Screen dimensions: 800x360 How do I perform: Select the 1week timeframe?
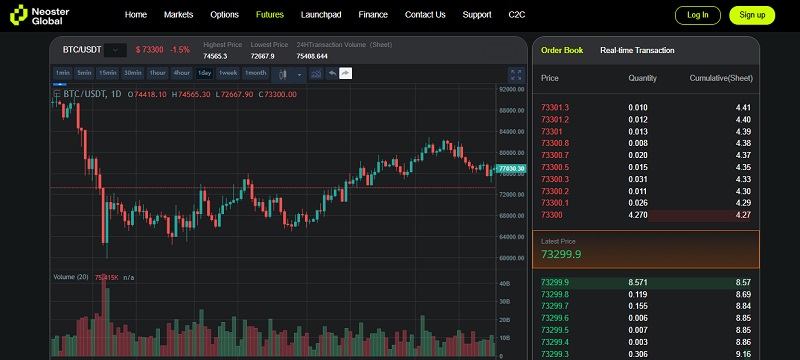(228, 73)
